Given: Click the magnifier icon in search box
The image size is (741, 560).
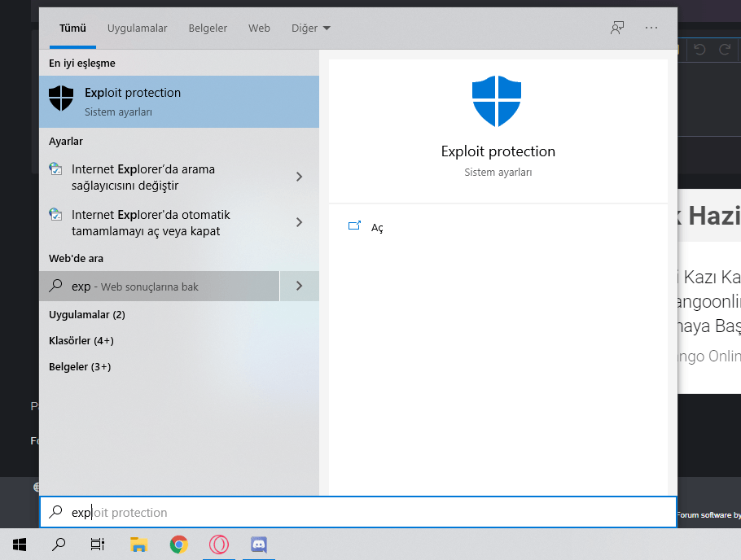Looking at the screenshot, I should [55, 512].
